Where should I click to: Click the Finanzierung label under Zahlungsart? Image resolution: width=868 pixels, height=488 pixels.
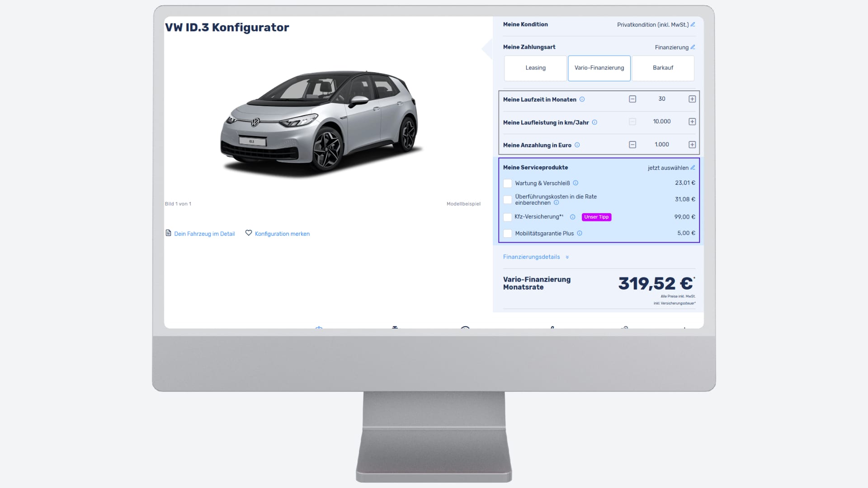[x=671, y=47]
